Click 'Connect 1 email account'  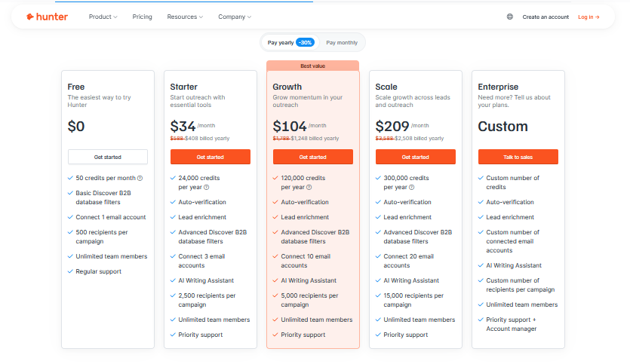point(111,217)
